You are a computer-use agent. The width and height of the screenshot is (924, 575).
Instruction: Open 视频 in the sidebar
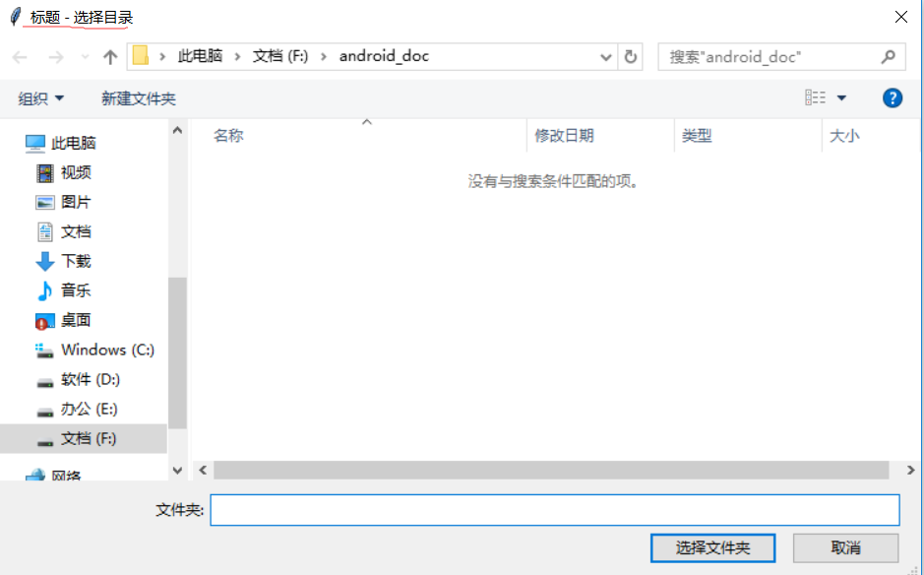click(x=76, y=172)
